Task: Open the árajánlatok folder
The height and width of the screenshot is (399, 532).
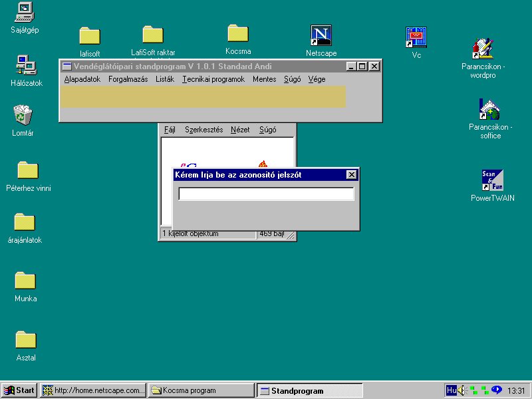Action: 25,222
